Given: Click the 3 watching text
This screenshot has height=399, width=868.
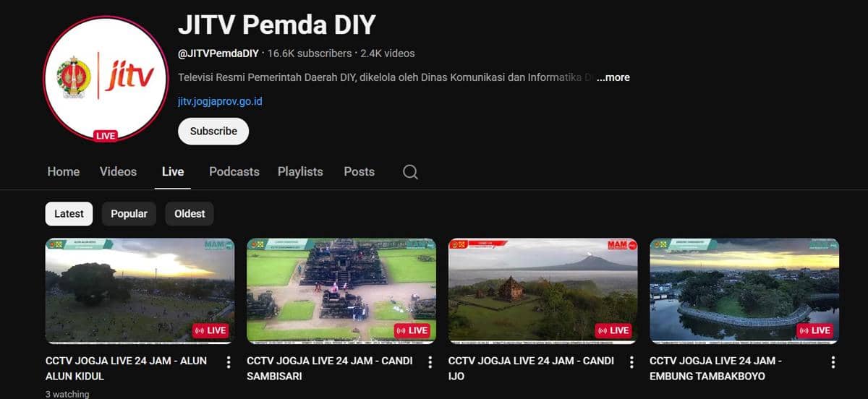Looking at the screenshot, I should [67, 394].
